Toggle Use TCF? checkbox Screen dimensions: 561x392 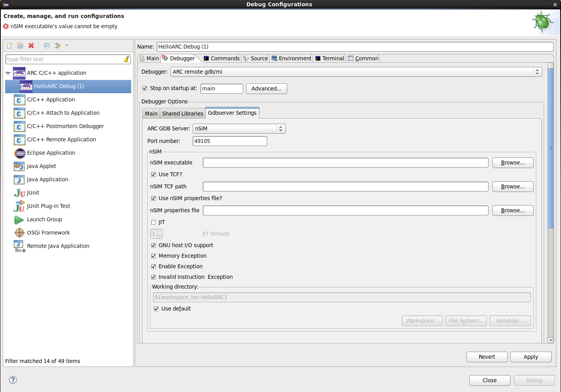154,175
